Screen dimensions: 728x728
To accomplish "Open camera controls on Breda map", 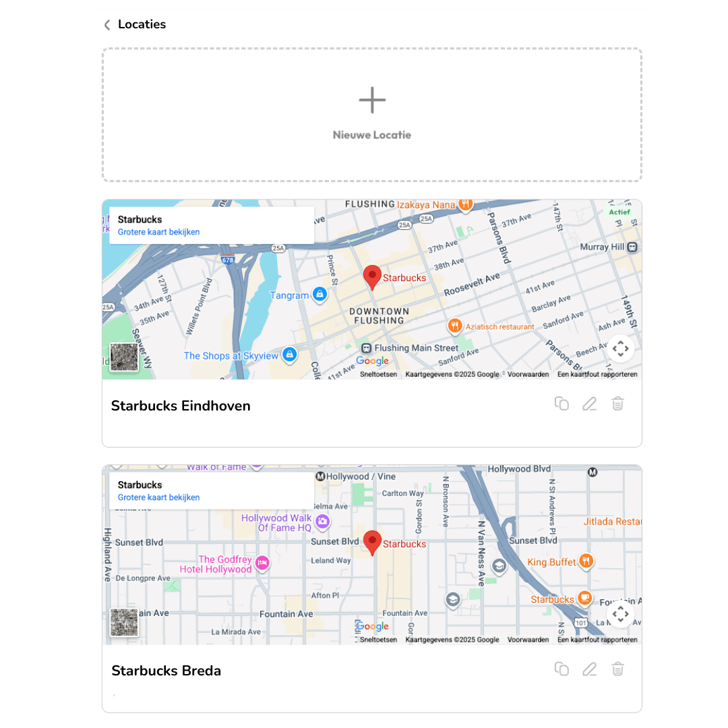I will (620, 614).
